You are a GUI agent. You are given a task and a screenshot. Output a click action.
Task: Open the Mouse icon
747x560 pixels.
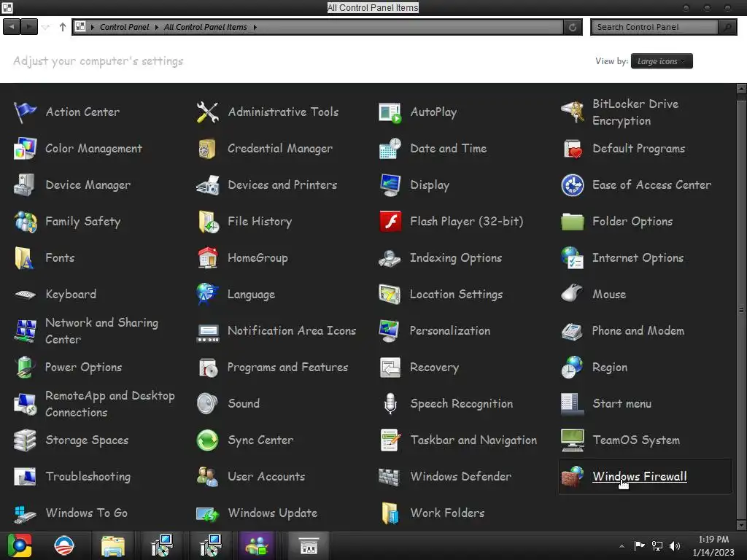(x=572, y=292)
